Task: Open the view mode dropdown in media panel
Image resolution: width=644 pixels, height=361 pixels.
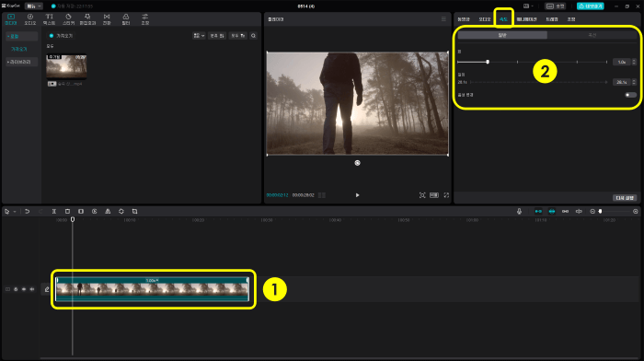Action: pyautogui.click(x=199, y=36)
